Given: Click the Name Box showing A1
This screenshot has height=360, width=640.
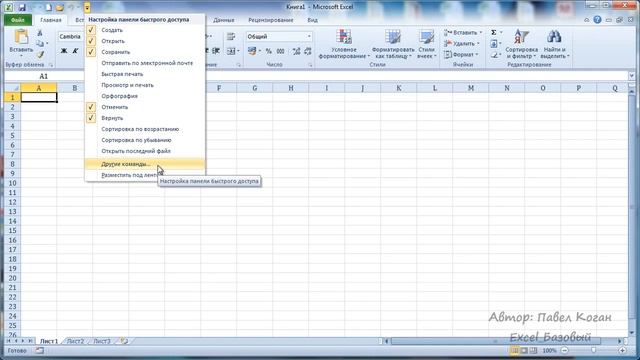Looking at the screenshot, I should 43,76.
